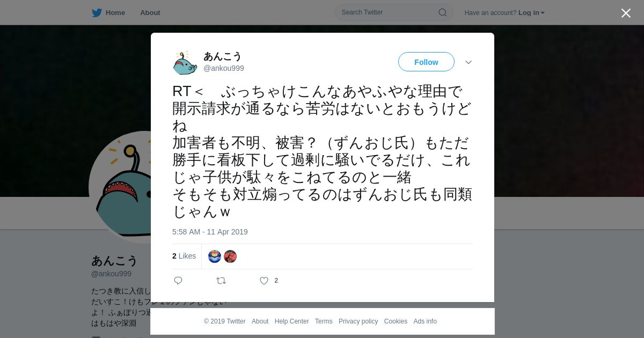Go to Home in top navigation

point(115,13)
